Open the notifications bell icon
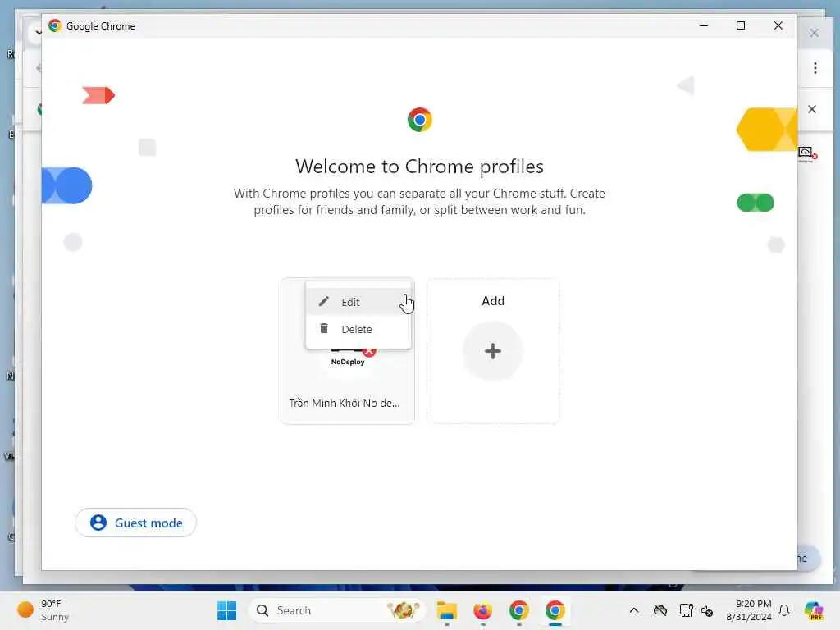 (x=784, y=610)
